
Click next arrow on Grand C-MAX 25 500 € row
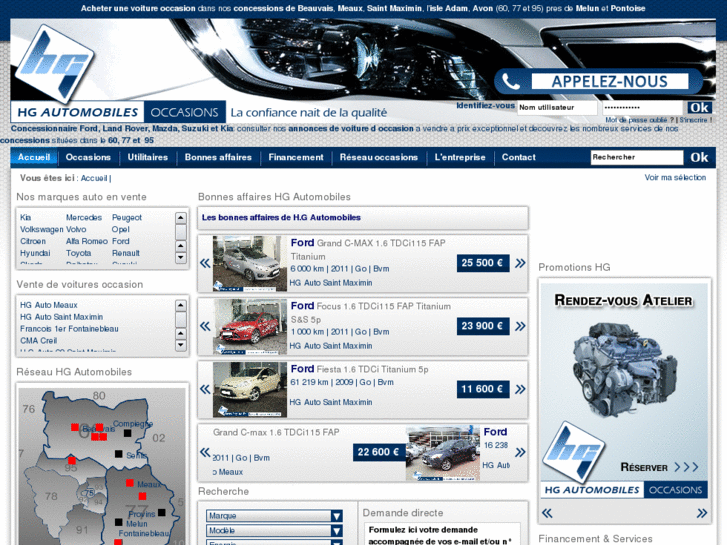tap(520, 263)
